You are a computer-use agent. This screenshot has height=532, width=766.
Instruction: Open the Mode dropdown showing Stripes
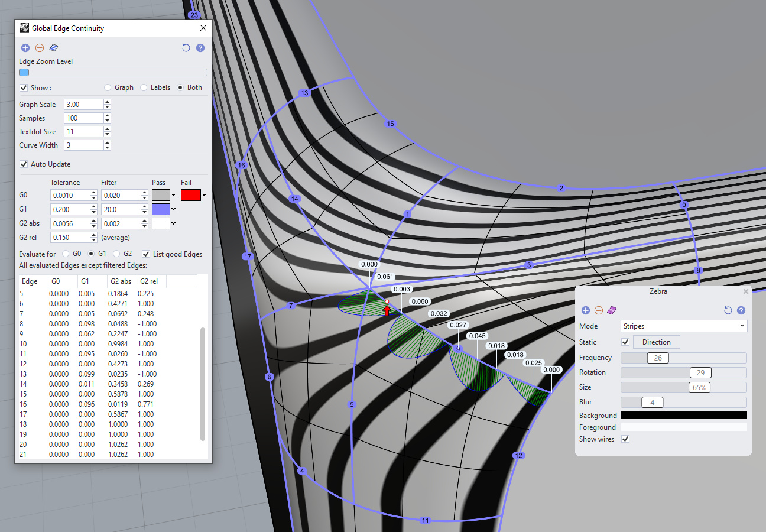tap(684, 326)
